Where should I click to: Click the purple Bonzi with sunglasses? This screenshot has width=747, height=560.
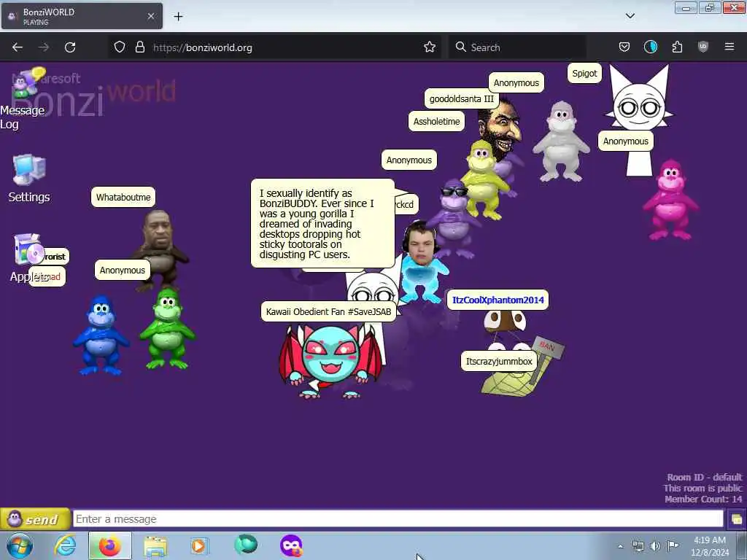tap(452, 219)
